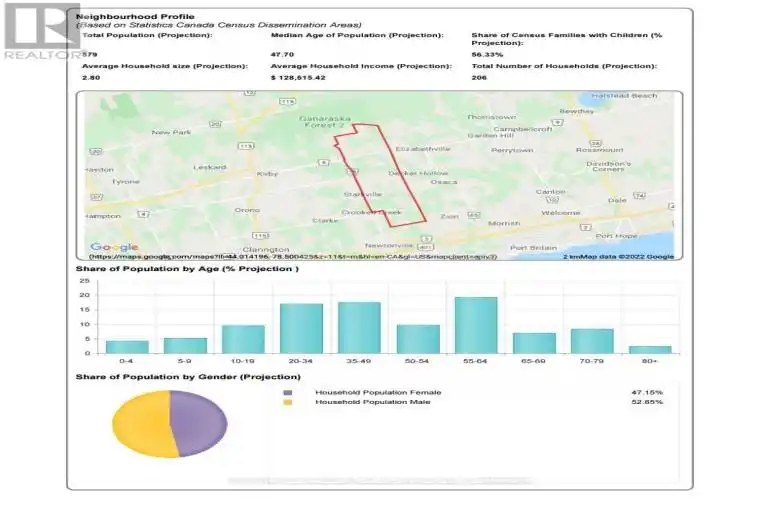This screenshot has height=505, width=760.
Task: Click the Household Population Female legend label
Action: 378,393
